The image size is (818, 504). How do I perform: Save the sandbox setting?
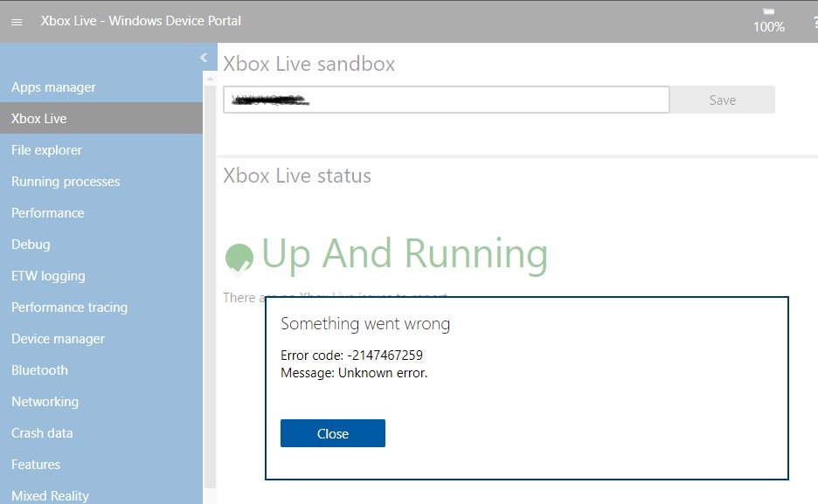click(x=723, y=100)
